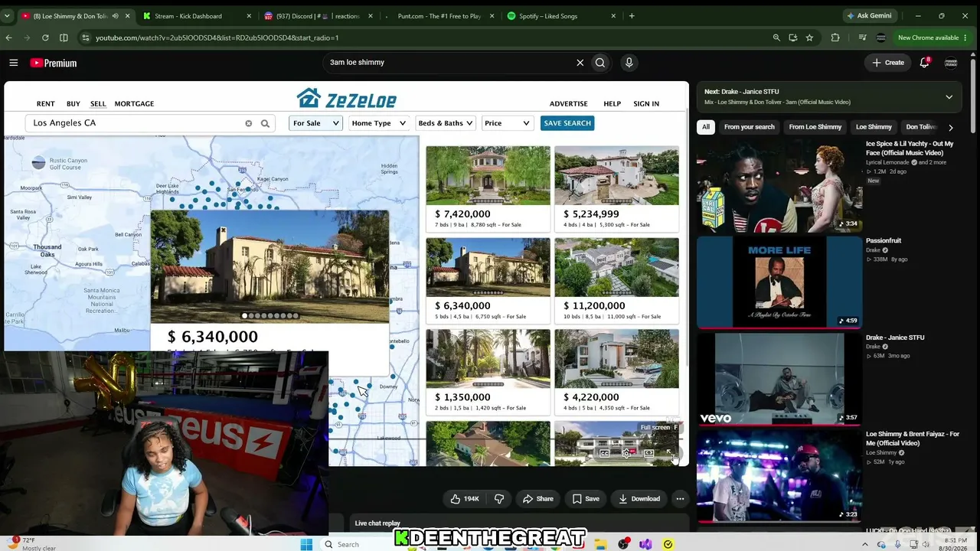The width and height of the screenshot is (980, 551).
Task: Switch to the Punt.com browser tab
Action: tap(438, 16)
